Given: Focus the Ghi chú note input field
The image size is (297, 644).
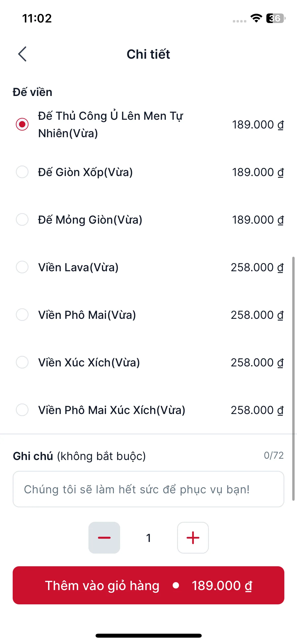Looking at the screenshot, I should pyautogui.click(x=148, y=489).
